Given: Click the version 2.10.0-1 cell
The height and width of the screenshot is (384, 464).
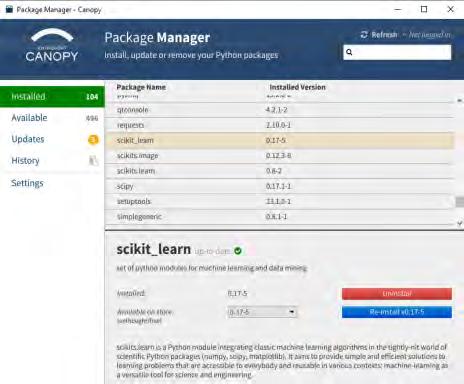Looking at the screenshot, I should (278, 125).
